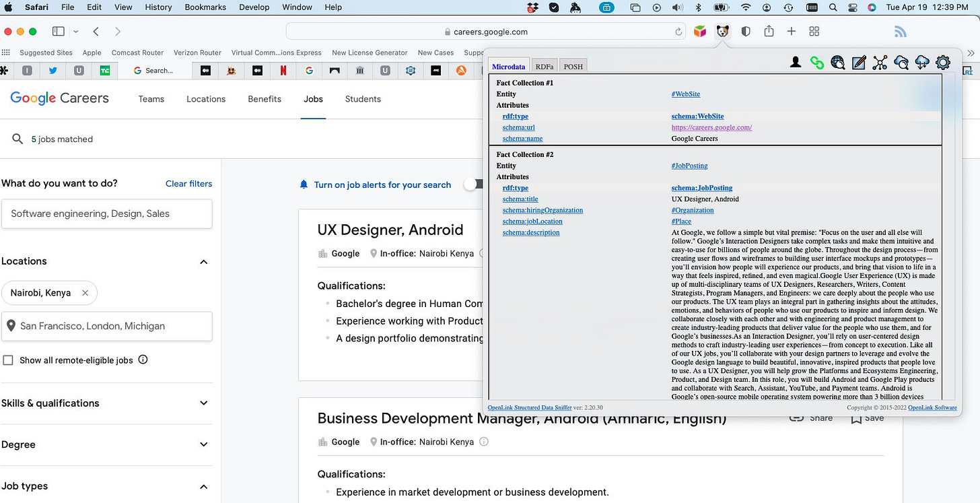
Task: Click the pencil edit note icon
Action: pyautogui.click(x=859, y=63)
